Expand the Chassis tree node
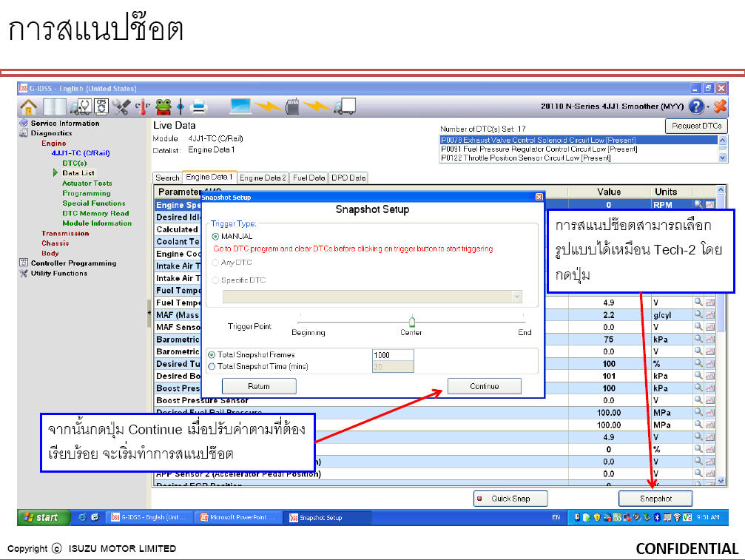 click(x=55, y=243)
